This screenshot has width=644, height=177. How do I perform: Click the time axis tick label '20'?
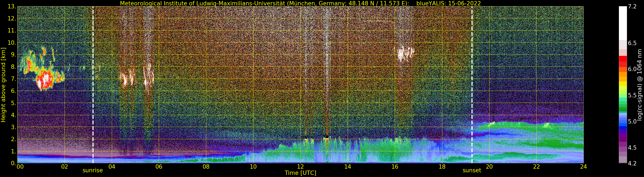489,167
